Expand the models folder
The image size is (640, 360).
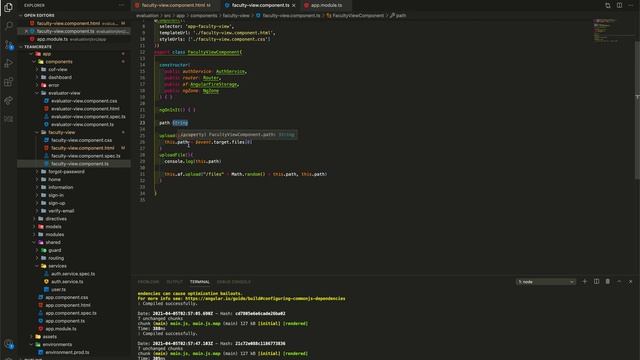point(53,227)
